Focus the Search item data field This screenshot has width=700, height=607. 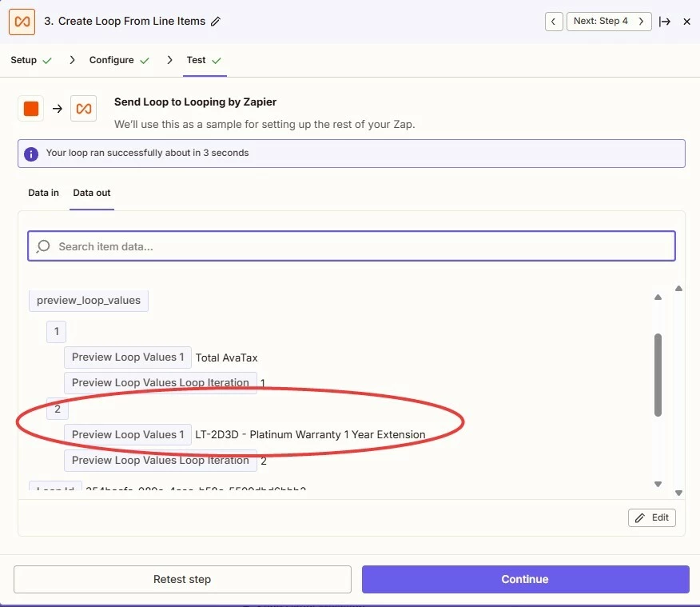tap(352, 246)
